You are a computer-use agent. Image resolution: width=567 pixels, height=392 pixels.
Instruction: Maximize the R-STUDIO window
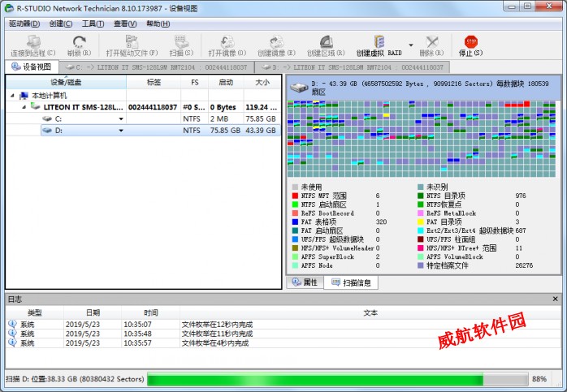pyautogui.click(x=527, y=6)
